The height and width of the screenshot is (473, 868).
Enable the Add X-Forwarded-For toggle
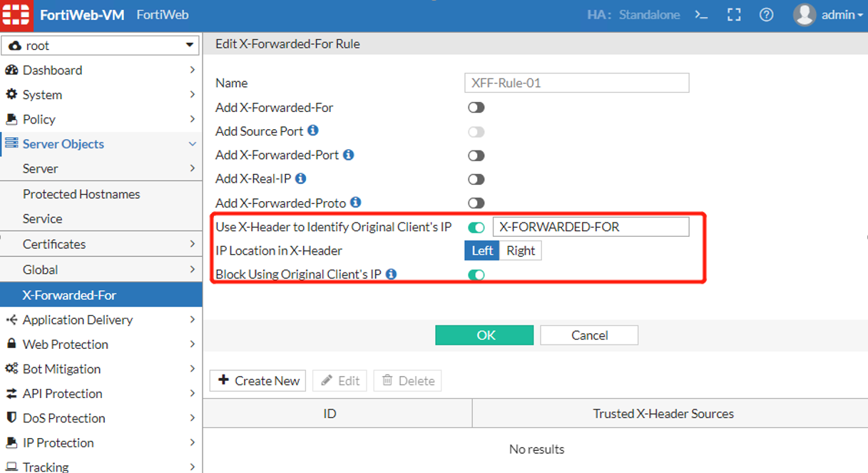476,107
